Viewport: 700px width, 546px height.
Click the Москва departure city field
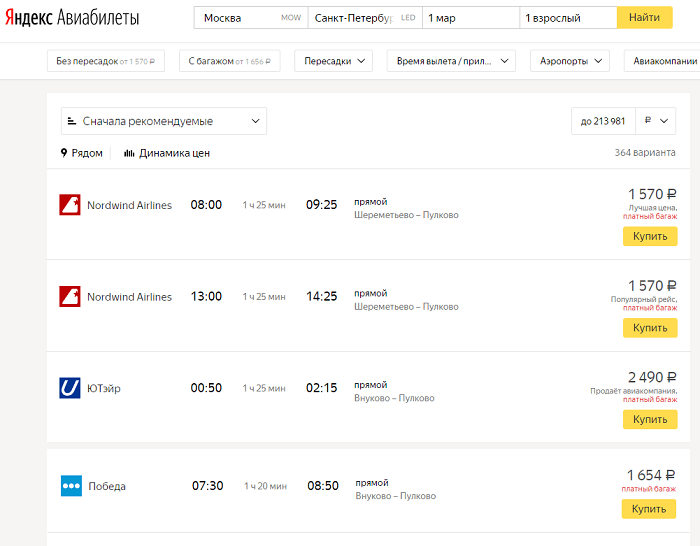pos(251,18)
